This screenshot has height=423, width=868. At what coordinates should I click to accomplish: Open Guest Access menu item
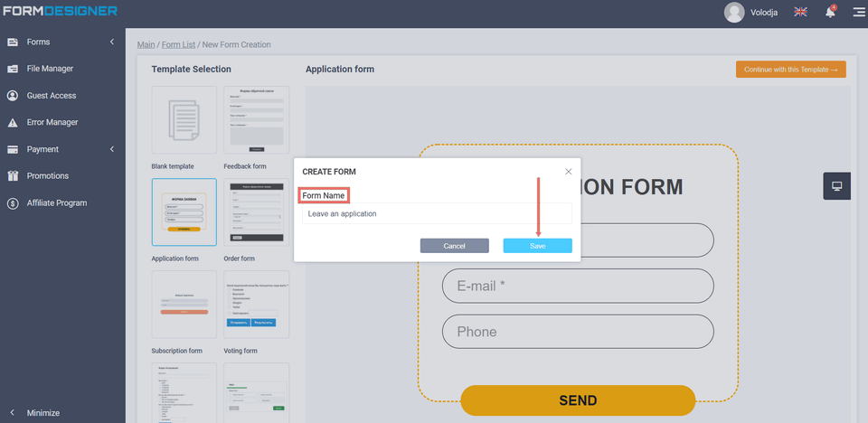pos(52,96)
